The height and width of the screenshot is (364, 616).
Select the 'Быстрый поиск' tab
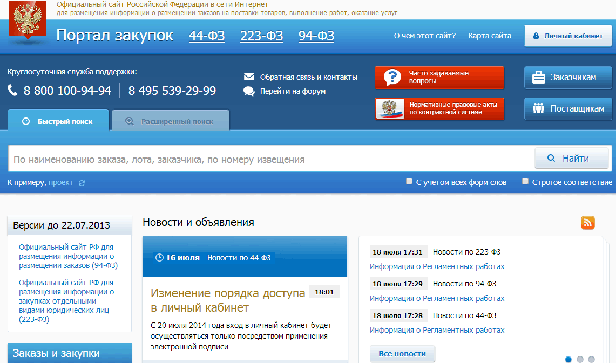(x=58, y=121)
